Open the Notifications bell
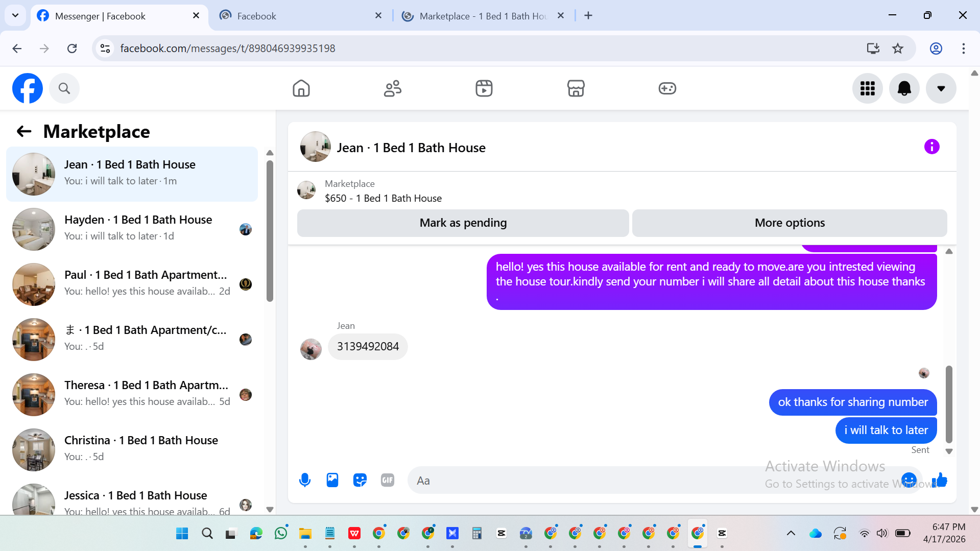Screen dimensions: 980x551 tap(904, 88)
